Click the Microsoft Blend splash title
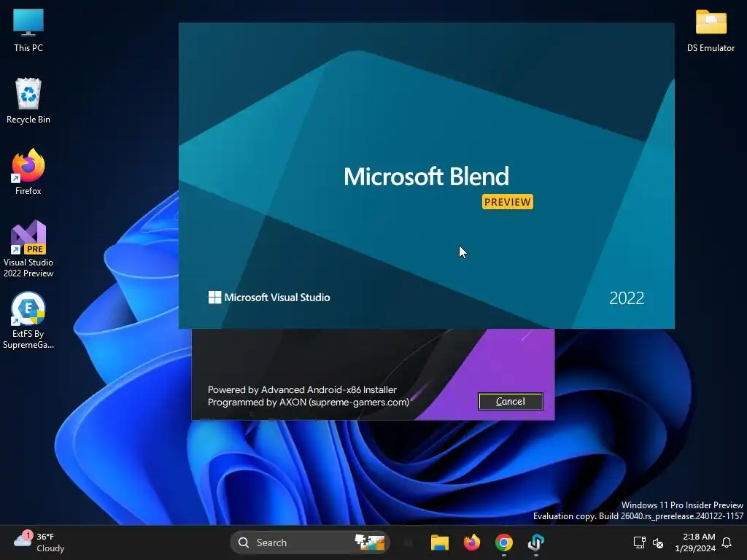This screenshot has height=560, width=747. (x=426, y=176)
